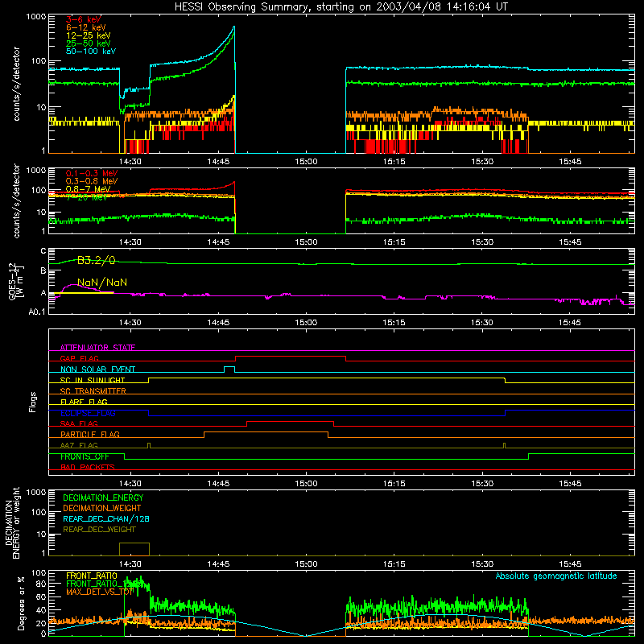The width and height of the screenshot is (644, 644).
Task: Click the REAR_DEC_WEIGHT legend label
Action: [x=99, y=530]
